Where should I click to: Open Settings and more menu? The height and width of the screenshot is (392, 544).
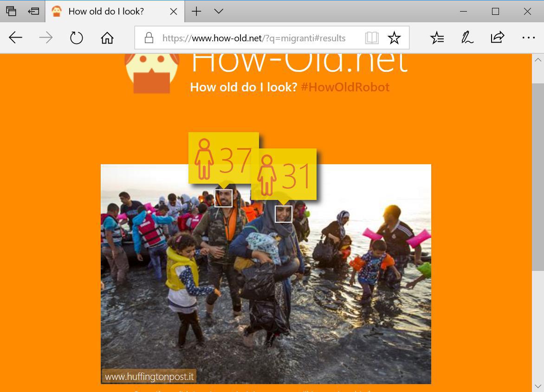tap(528, 38)
